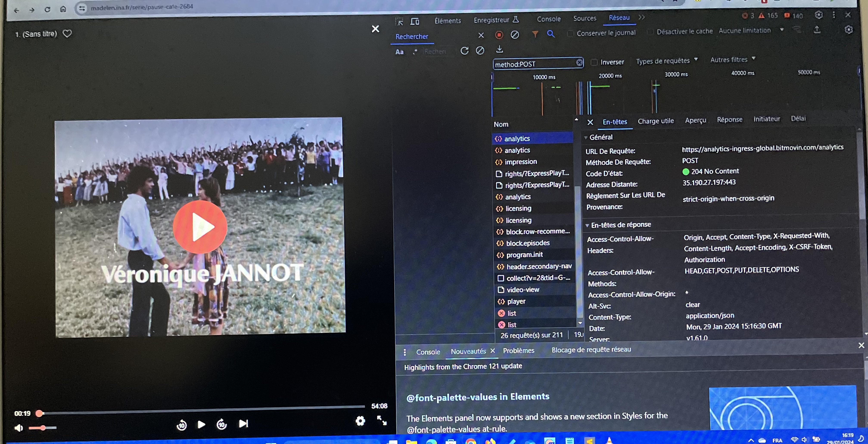Select the licensing request in list
The width and height of the screenshot is (868, 444).
[x=518, y=208]
